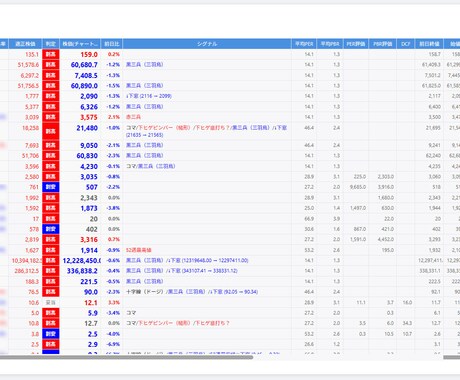
Task: Open chart for stock price 3,316
Action: pyautogui.click(x=89, y=240)
